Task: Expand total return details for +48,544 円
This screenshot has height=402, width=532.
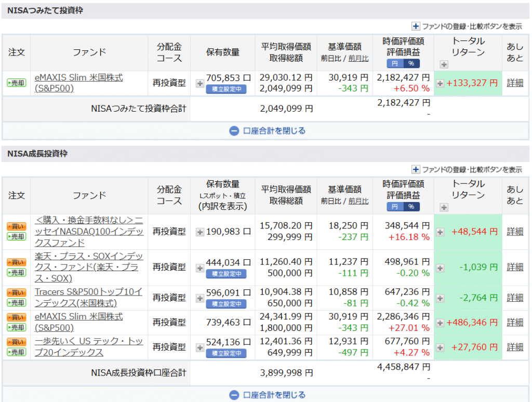Action: (440, 232)
